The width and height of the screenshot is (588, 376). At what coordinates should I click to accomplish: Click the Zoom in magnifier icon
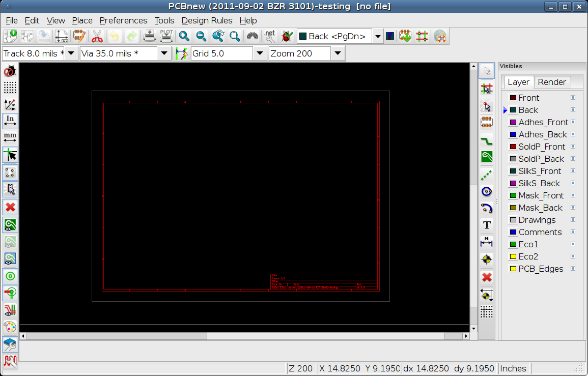click(x=184, y=36)
